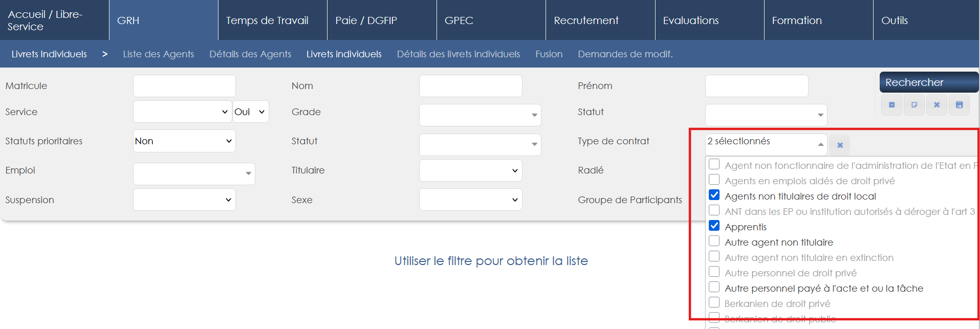This screenshot has width=980, height=329.
Task: Click the X icon below Rechercher
Action: 937,105
